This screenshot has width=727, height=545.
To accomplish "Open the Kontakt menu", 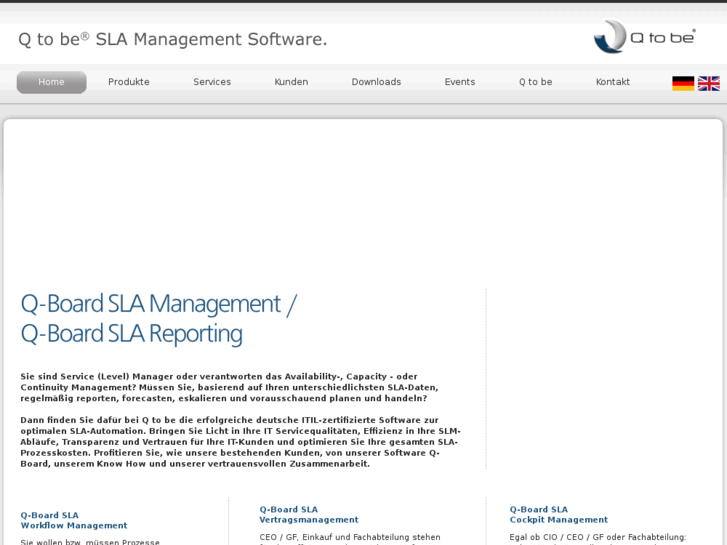I will tap(612, 82).
